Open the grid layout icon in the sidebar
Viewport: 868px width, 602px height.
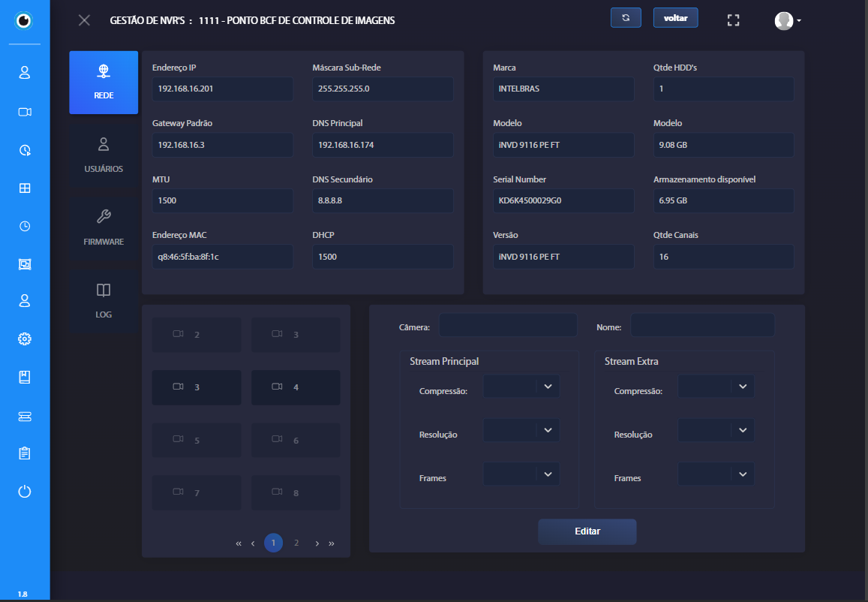pyautogui.click(x=24, y=188)
